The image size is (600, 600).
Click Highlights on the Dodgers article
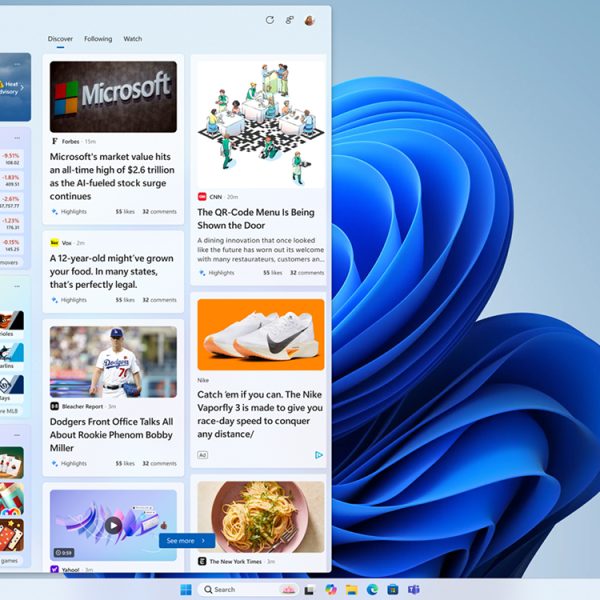(69, 463)
